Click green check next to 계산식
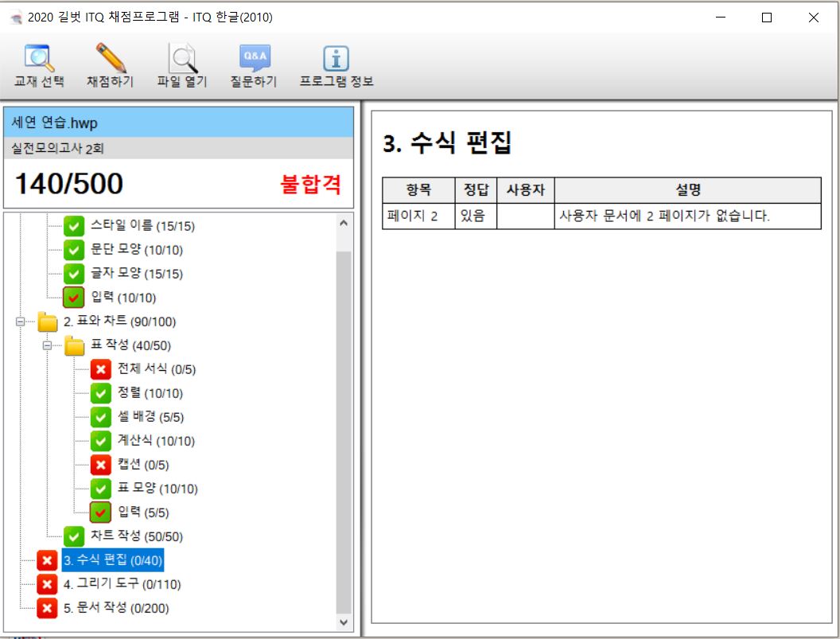 [100, 441]
